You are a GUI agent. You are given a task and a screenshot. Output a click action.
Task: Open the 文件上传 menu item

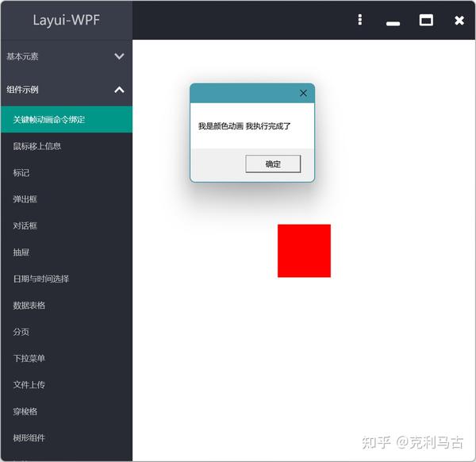point(67,385)
